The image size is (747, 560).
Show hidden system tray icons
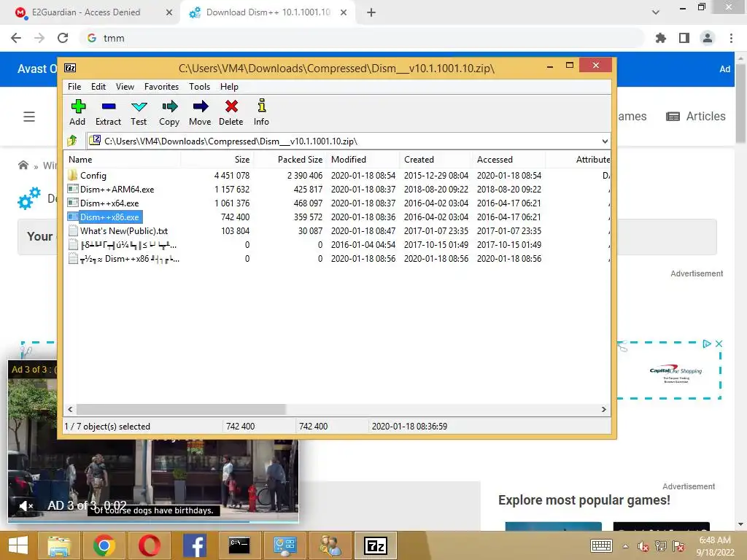(625, 545)
